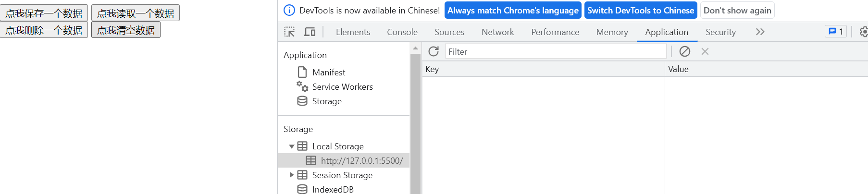
Task: Select the http://127.0.0.1:5500/ storage entry
Action: pos(361,161)
